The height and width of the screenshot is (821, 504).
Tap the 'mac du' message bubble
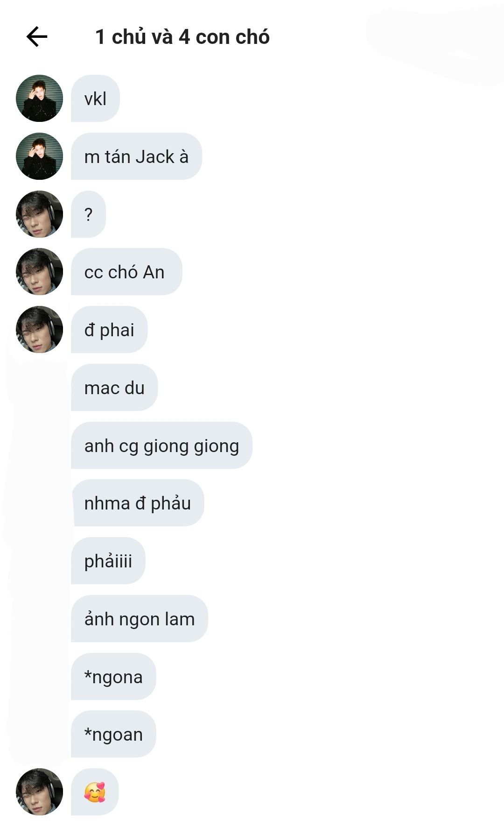114,388
